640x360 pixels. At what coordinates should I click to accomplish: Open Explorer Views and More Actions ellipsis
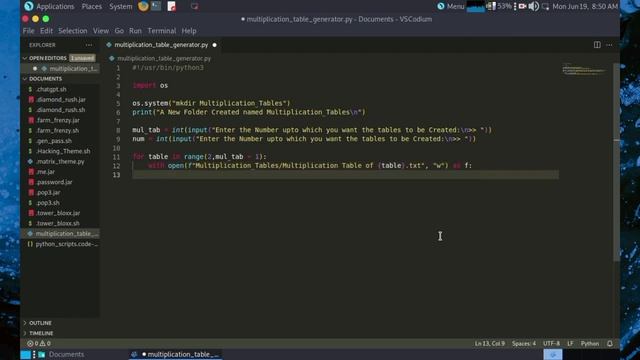tap(89, 45)
